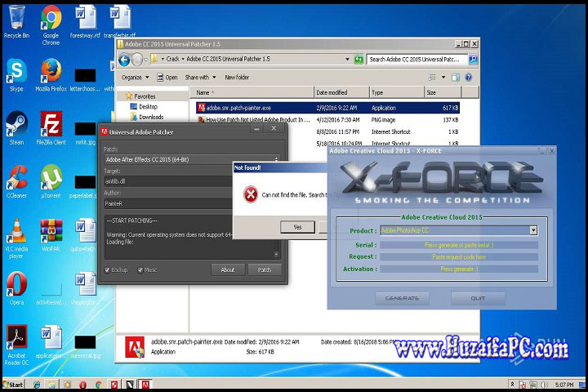Click New folder in Explorer toolbar
The image size is (588, 392).
237,78
